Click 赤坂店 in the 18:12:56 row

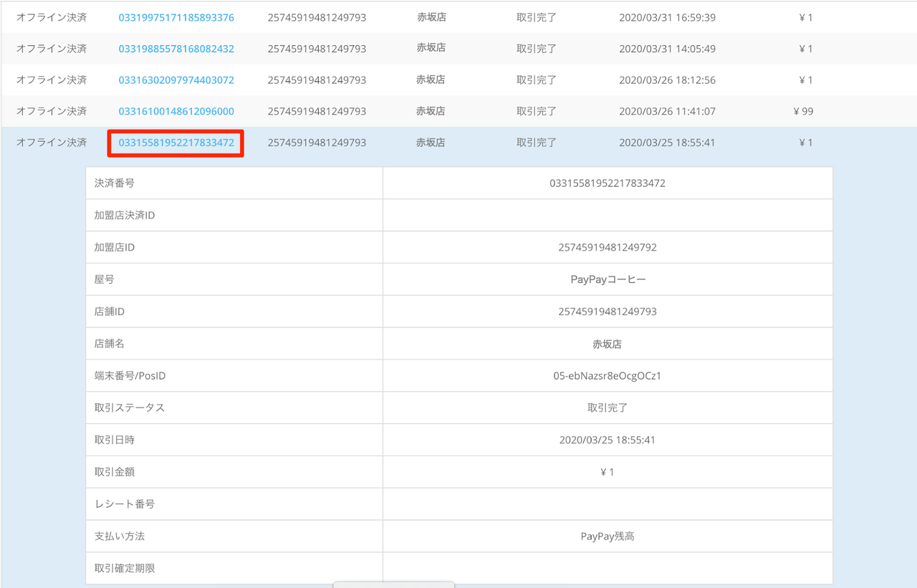pos(431,79)
